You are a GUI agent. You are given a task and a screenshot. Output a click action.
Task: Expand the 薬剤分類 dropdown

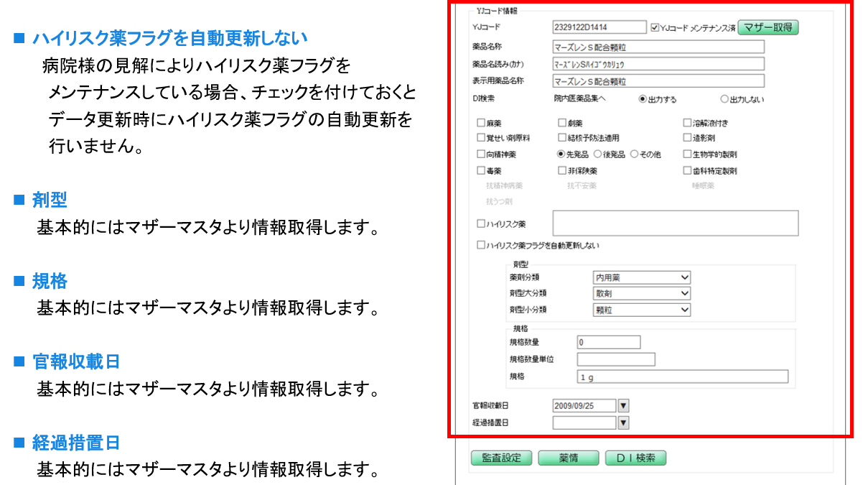click(x=684, y=277)
